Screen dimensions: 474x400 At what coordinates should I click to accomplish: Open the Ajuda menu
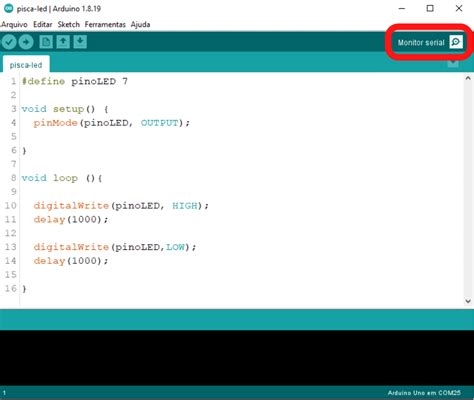pos(140,24)
